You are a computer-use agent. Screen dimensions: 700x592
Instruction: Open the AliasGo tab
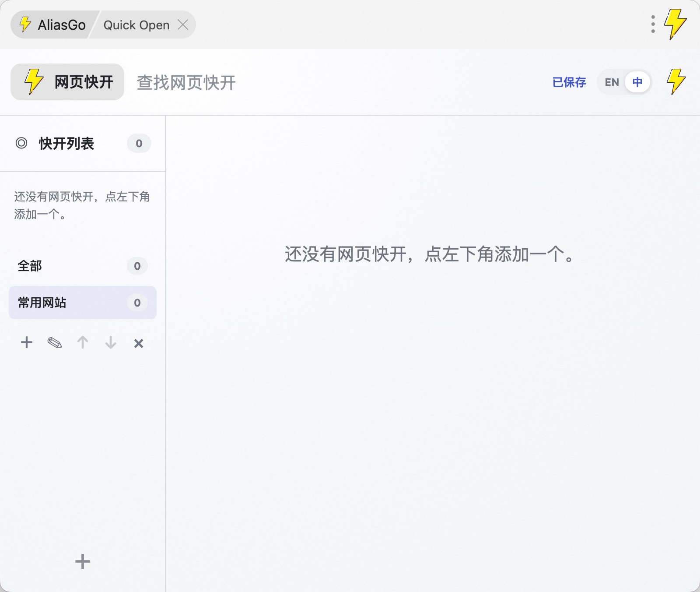click(x=53, y=25)
